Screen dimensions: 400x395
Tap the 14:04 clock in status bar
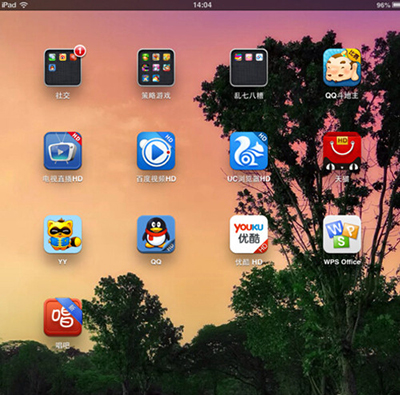tap(202, 5)
